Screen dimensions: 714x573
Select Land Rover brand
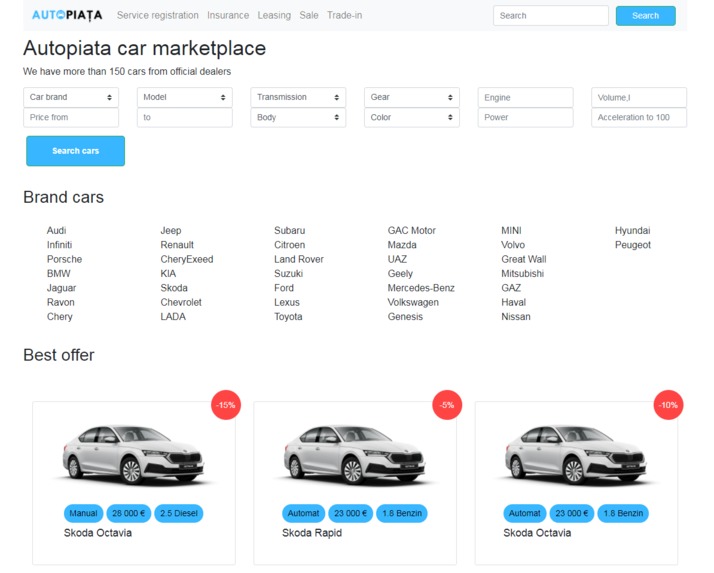click(x=299, y=259)
